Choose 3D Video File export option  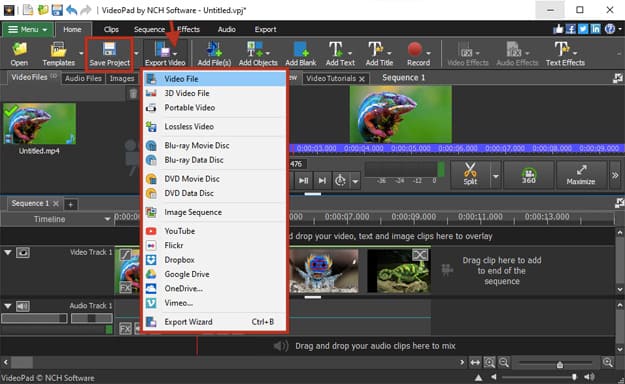[214, 93]
